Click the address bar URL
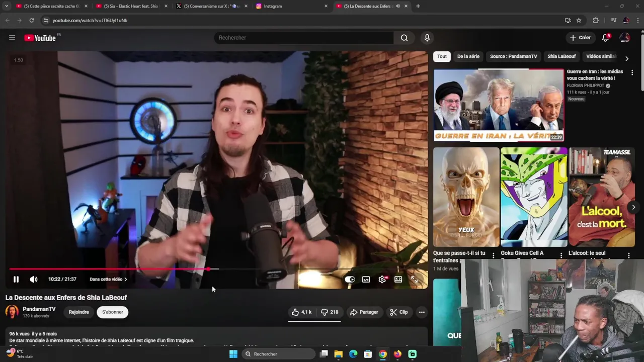 pyautogui.click(x=90, y=20)
